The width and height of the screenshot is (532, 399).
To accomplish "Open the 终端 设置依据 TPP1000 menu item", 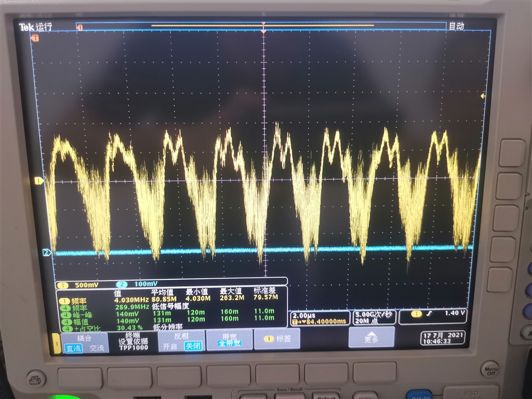I will (x=132, y=341).
